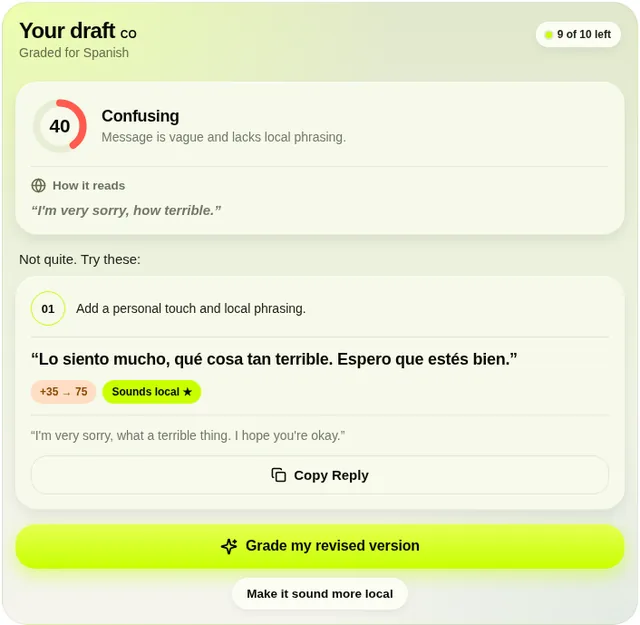Screen dimensions: 640x625
Task: Click the star in the Sounds local badge
Action: pos(187,392)
